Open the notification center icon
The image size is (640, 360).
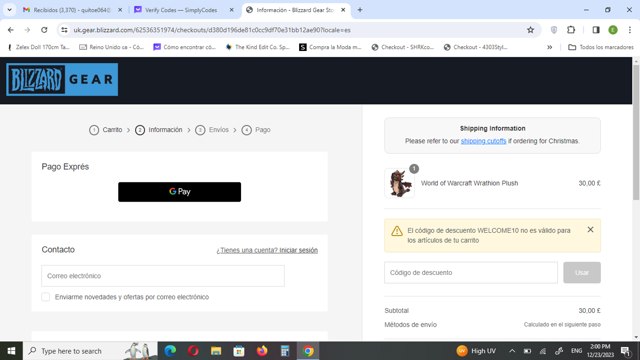point(625,351)
